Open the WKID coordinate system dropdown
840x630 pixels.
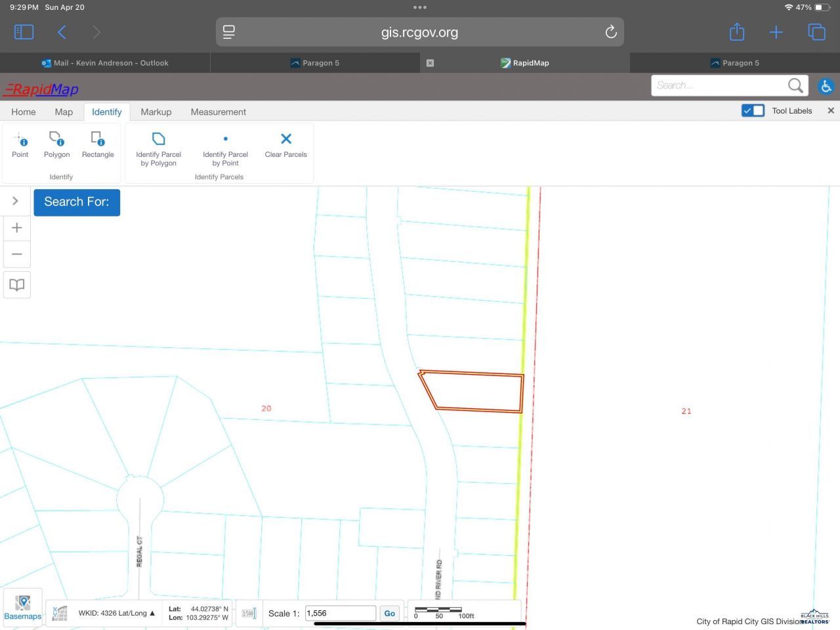coord(117,613)
